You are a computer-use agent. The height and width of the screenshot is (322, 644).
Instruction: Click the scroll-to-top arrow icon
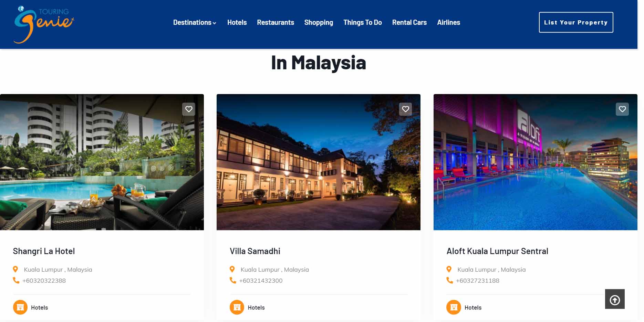point(615,299)
